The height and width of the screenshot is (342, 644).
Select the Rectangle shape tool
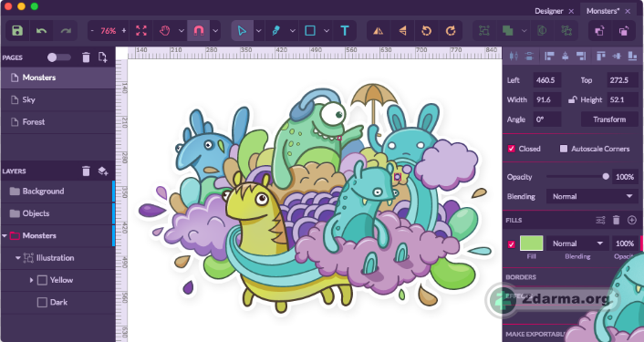pos(310,31)
